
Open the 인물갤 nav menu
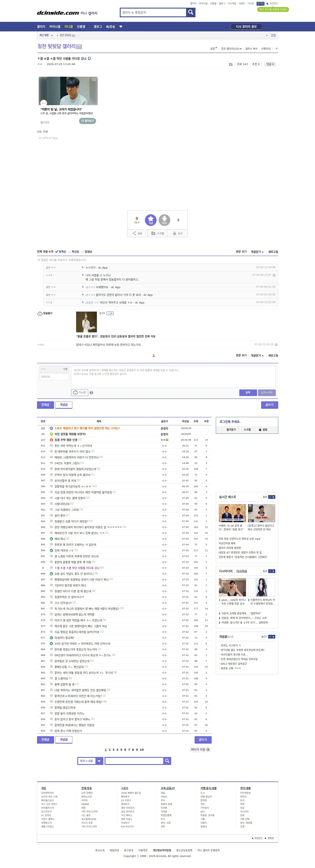pyautogui.click(x=81, y=27)
